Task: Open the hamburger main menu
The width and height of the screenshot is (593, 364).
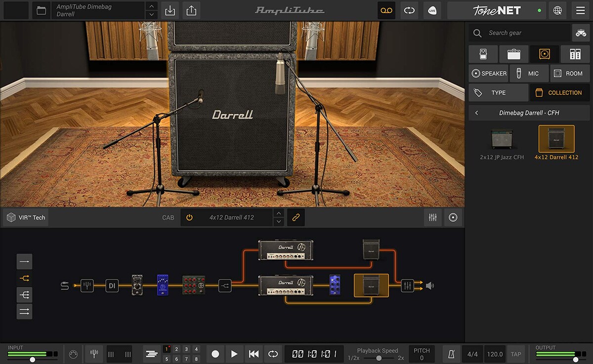Action: click(580, 10)
